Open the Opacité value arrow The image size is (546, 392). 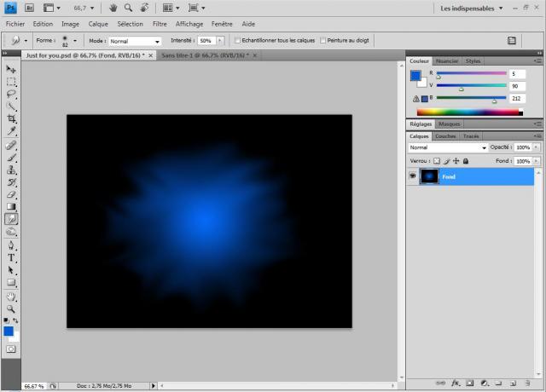pyautogui.click(x=537, y=147)
